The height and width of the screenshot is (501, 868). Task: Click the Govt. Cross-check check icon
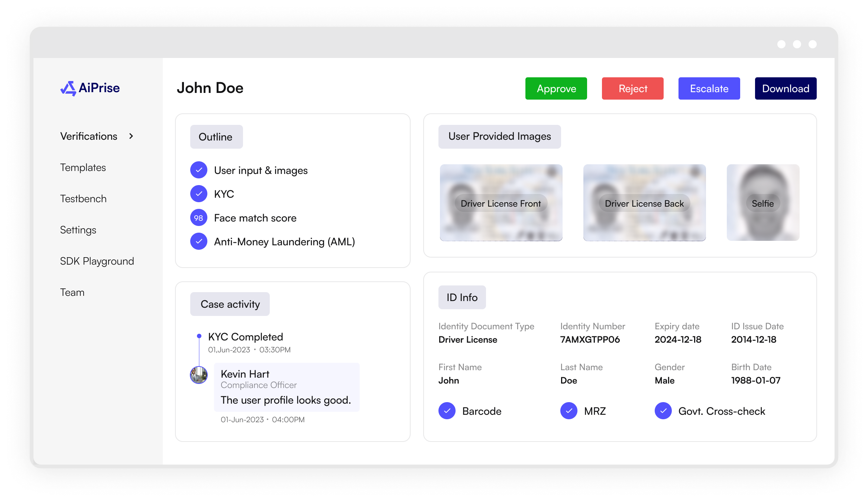pos(663,411)
